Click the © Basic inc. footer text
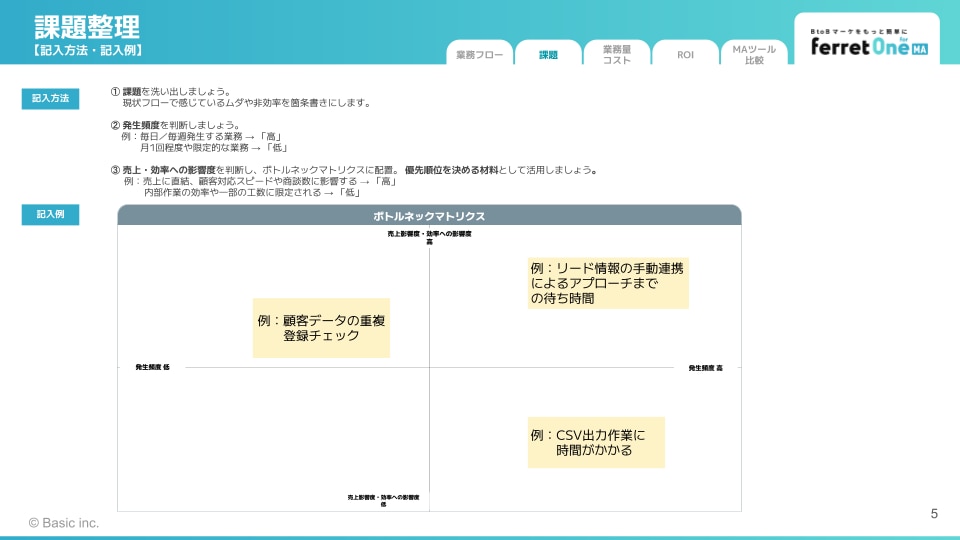The height and width of the screenshot is (540, 960). click(64, 522)
